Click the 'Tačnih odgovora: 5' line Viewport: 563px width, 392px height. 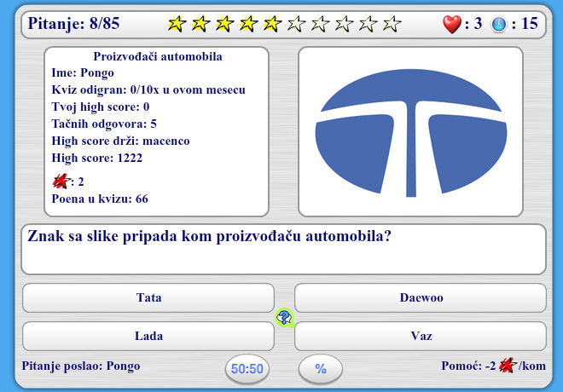point(104,124)
